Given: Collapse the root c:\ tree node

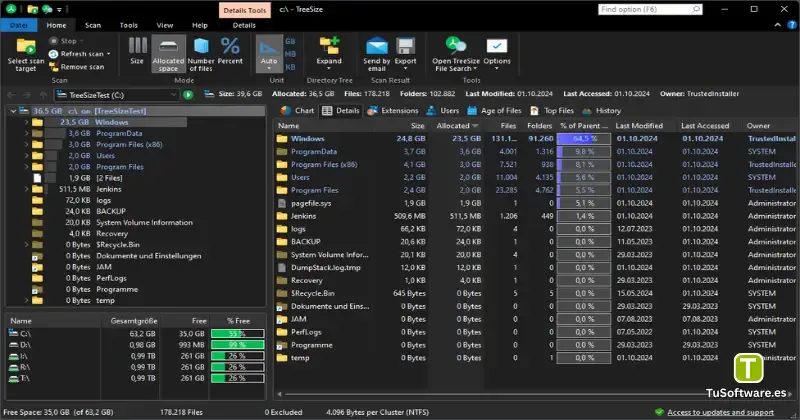Looking at the screenshot, I should 13,111.
